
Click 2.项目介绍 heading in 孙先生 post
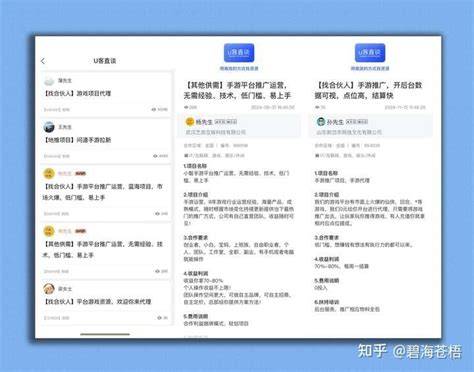327,195
